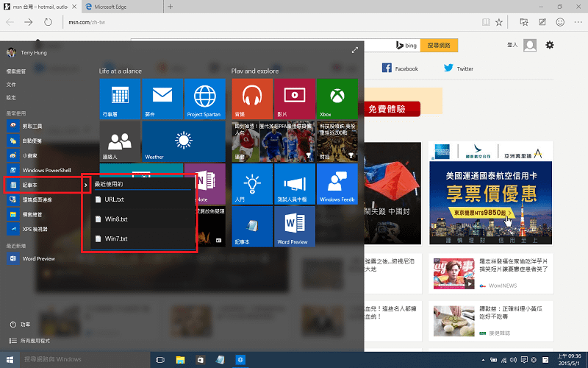
Task: Open 文件 Documents link in Start menu
Action: click(x=11, y=85)
